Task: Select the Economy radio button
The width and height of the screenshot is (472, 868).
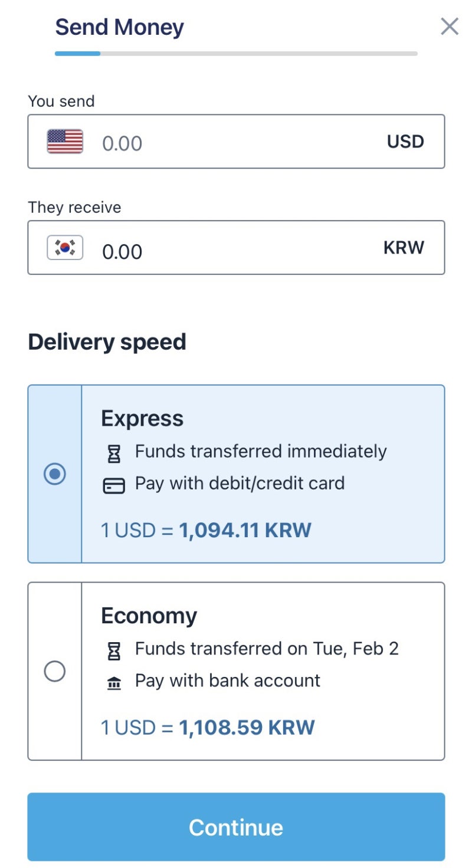Action: pyautogui.click(x=55, y=671)
